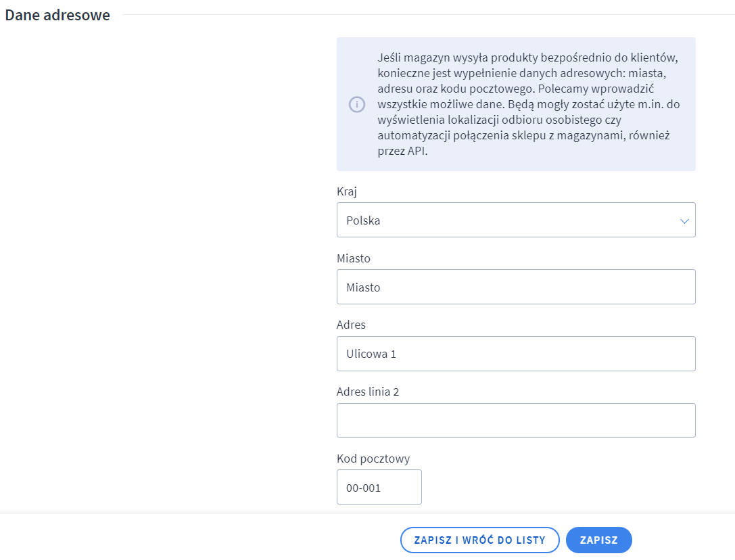Click the Kod pocztowy label
Image resolution: width=735 pixels, height=560 pixels.
373,459
